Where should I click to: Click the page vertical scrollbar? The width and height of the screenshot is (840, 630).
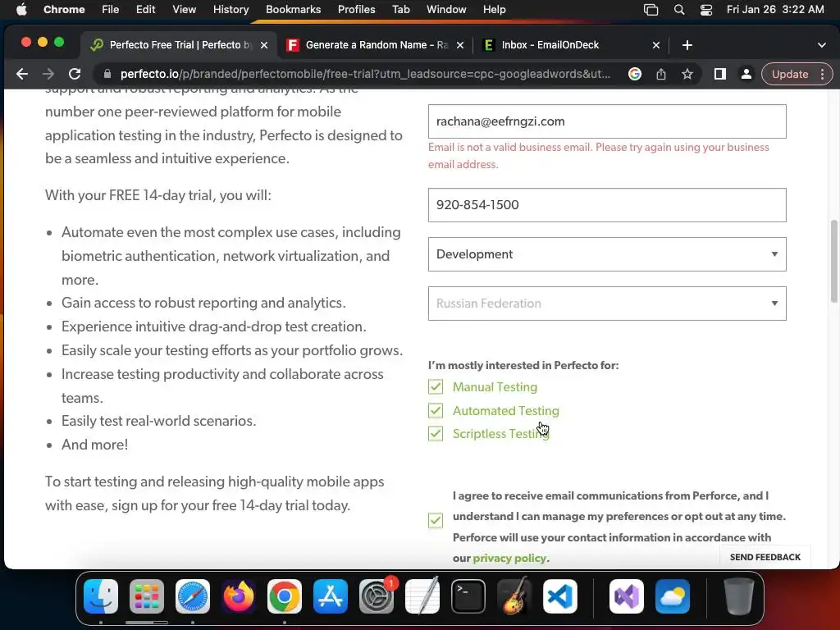833,261
